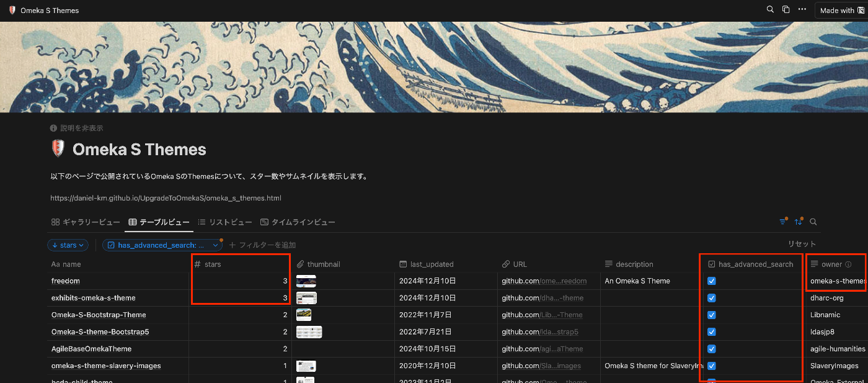Open the stars sort chip dropdown
The image size is (868, 383).
pos(68,245)
